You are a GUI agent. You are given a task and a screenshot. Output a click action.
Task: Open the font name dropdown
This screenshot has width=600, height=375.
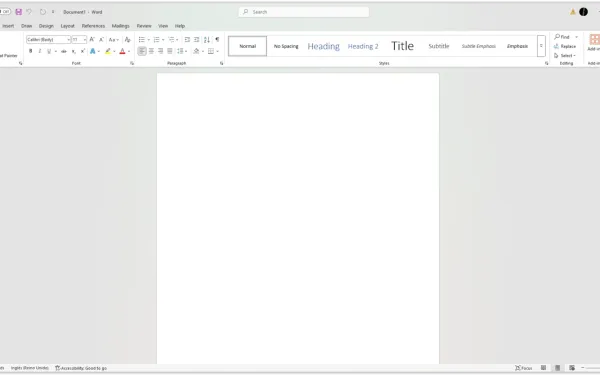(x=68, y=39)
